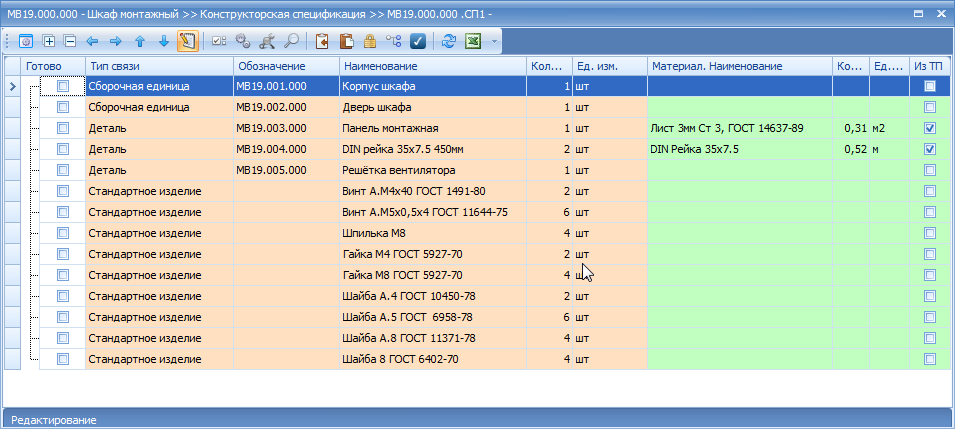Click the paste clipboard icon
The width and height of the screenshot is (955, 429).
tap(346, 41)
